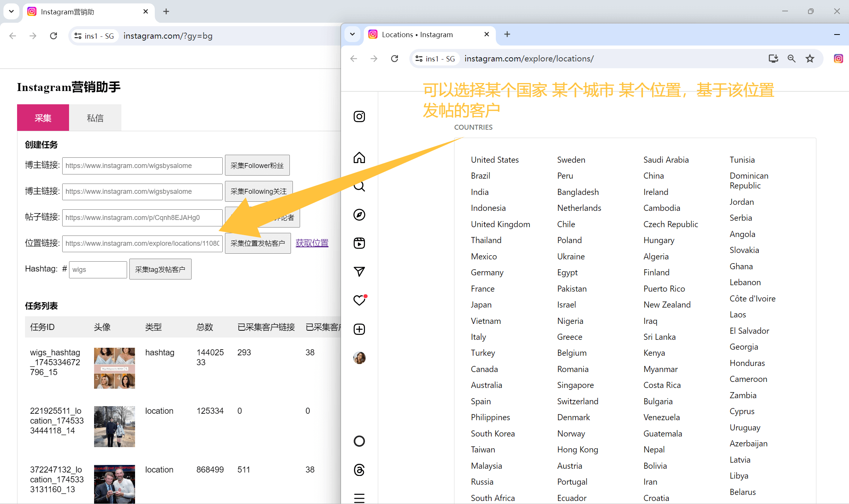Expand tab search dropdown in back window

[x=11, y=12]
